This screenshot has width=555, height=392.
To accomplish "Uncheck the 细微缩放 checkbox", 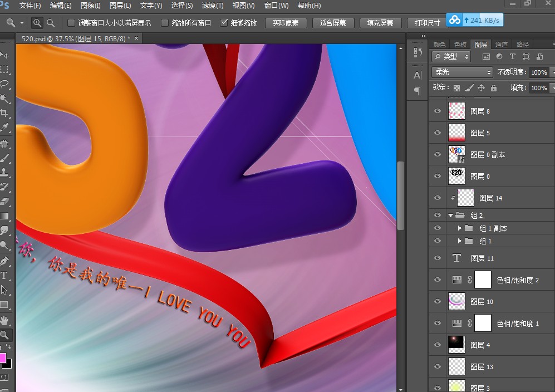I will (x=224, y=23).
